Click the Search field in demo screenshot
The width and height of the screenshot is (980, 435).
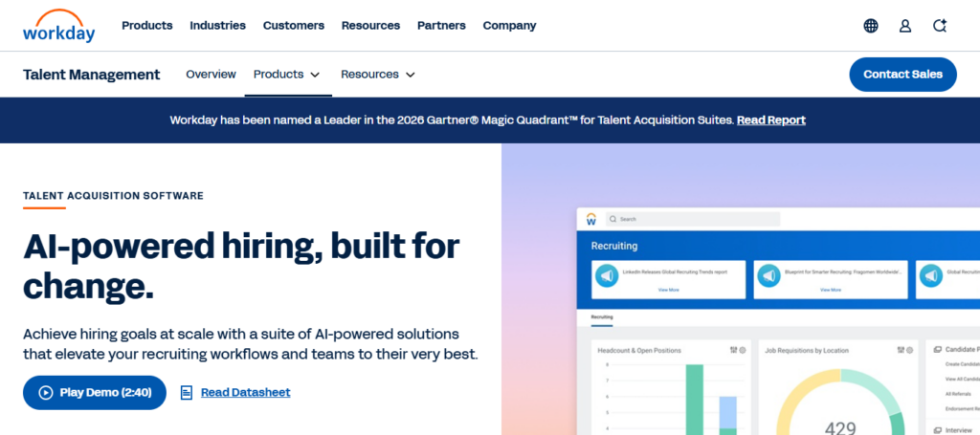[693, 219]
